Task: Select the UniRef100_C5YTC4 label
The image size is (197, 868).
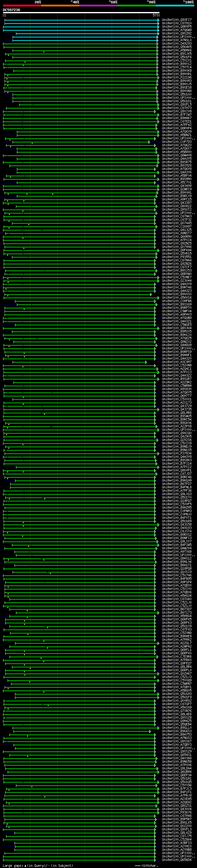Action: pyautogui.click(x=177, y=67)
